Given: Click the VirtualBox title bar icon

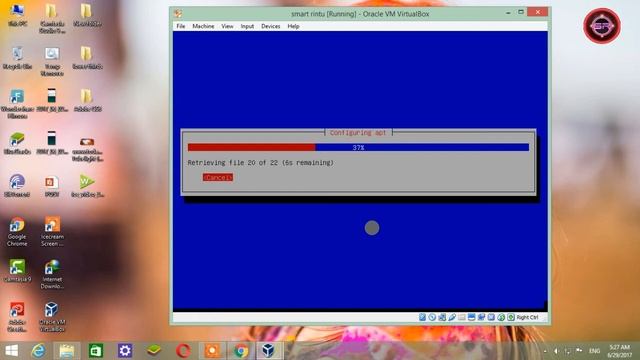Looking at the screenshot, I should tap(178, 13).
